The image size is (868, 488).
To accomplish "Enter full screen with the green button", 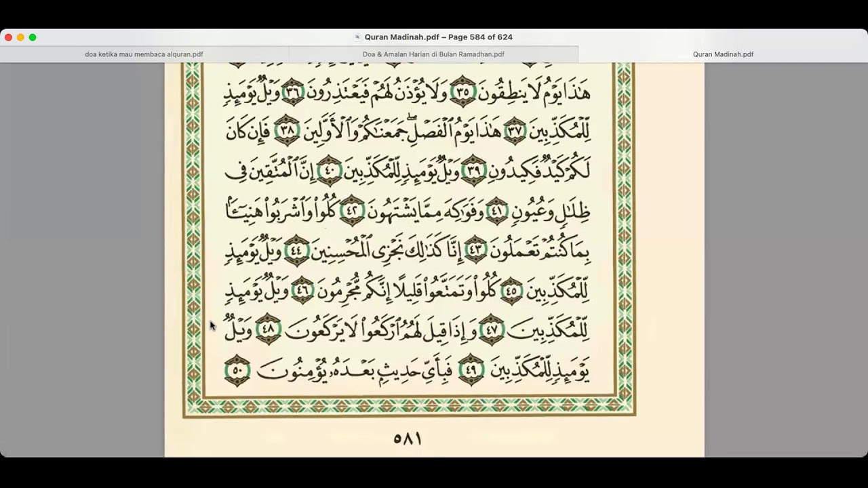I will (33, 37).
